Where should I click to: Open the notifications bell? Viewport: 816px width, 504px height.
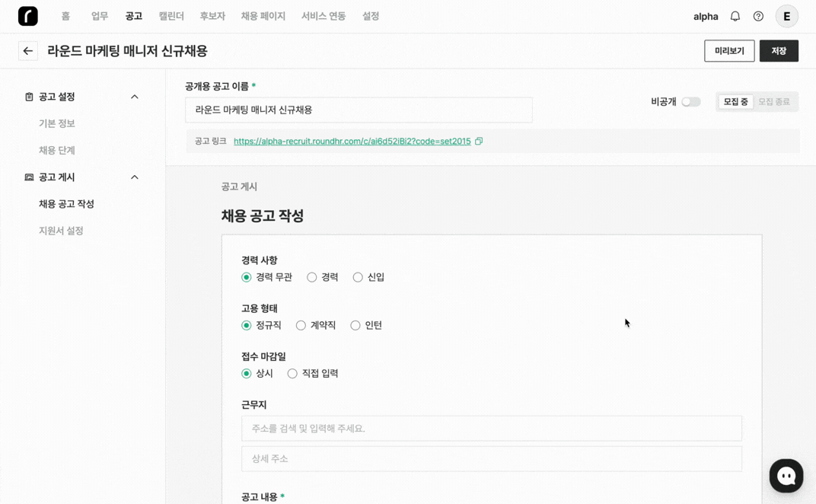click(735, 16)
